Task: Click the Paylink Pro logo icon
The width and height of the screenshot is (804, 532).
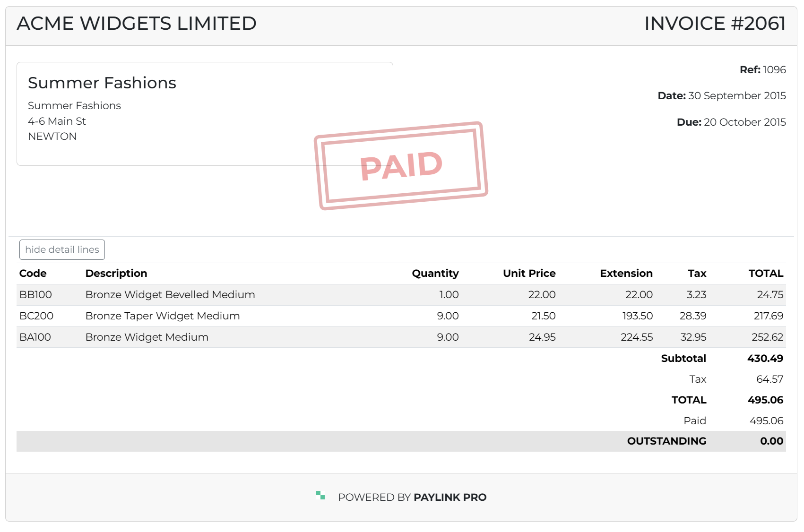Action: click(x=320, y=496)
